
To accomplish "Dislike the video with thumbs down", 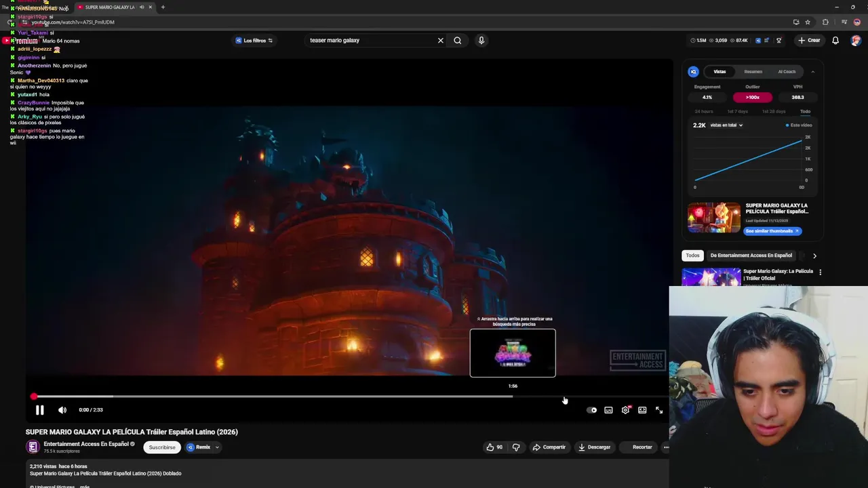I will (x=516, y=447).
